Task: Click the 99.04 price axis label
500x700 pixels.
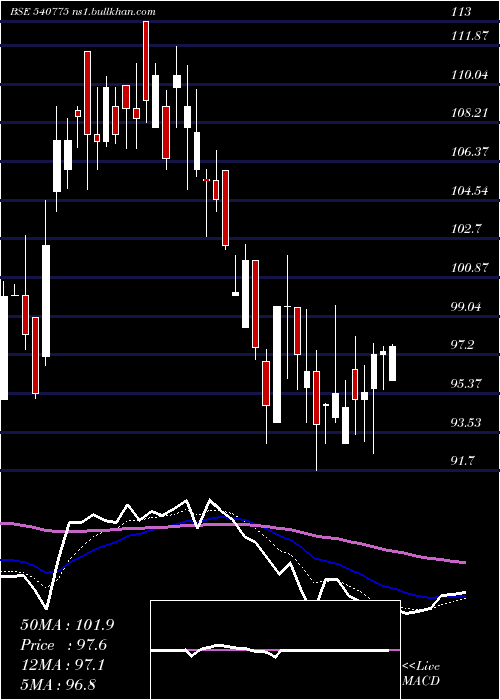Action: [x=467, y=306]
